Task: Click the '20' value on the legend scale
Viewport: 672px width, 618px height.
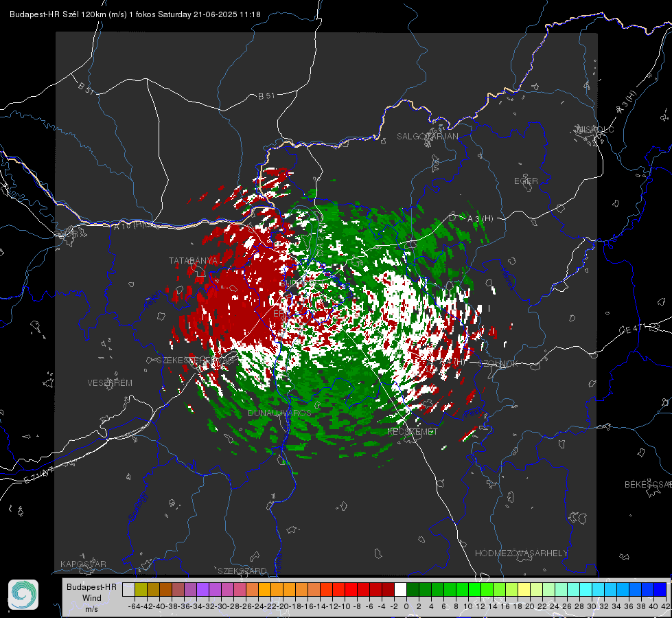Action: point(530,606)
